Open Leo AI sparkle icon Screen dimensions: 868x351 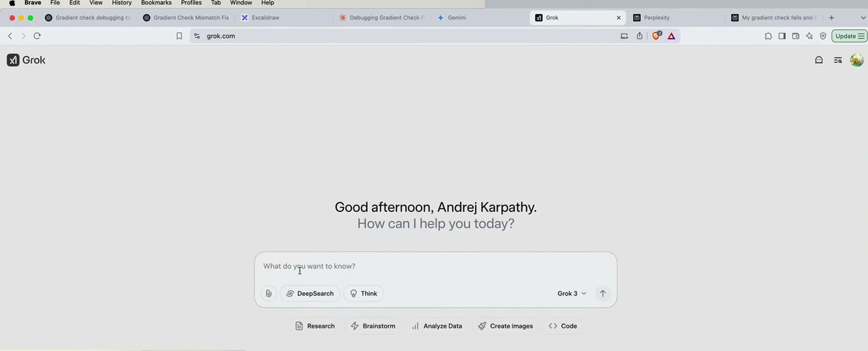coord(809,36)
